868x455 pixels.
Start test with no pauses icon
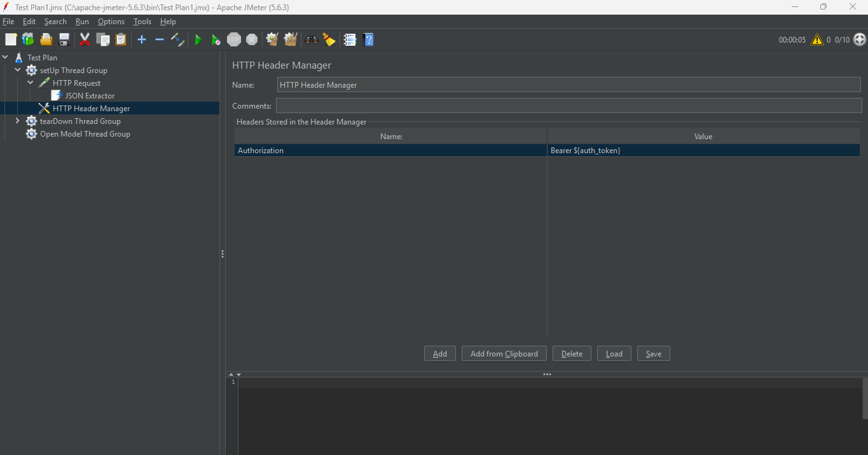tap(216, 39)
